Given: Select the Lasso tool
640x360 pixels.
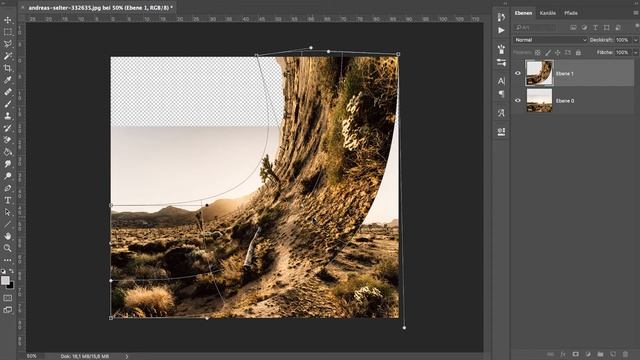Looking at the screenshot, I should point(8,44).
